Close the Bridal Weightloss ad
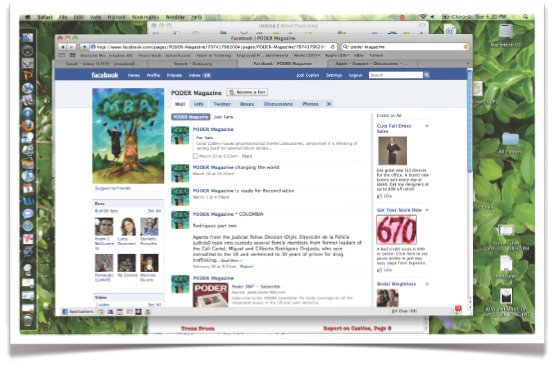 coord(427,284)
